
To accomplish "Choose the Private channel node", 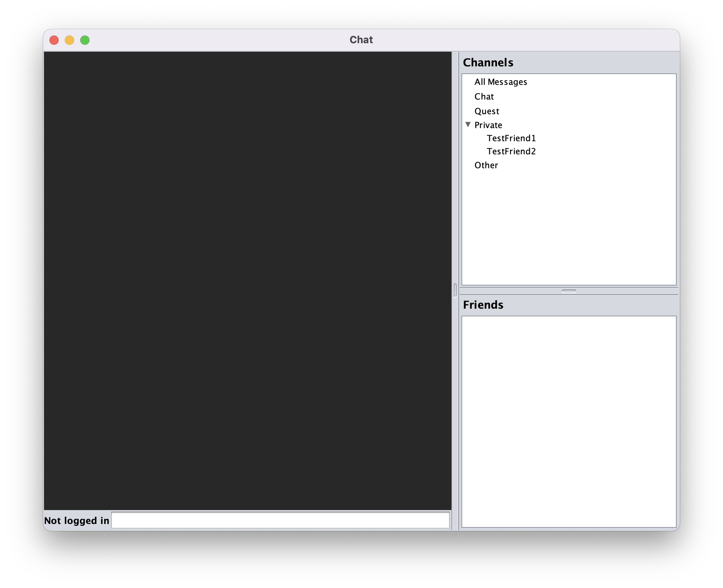I will tap(488, 125).
